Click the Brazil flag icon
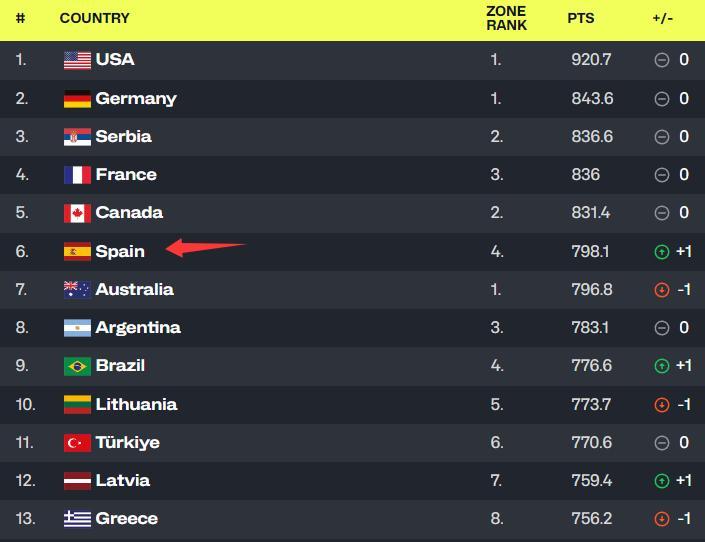 pos(77,366)
